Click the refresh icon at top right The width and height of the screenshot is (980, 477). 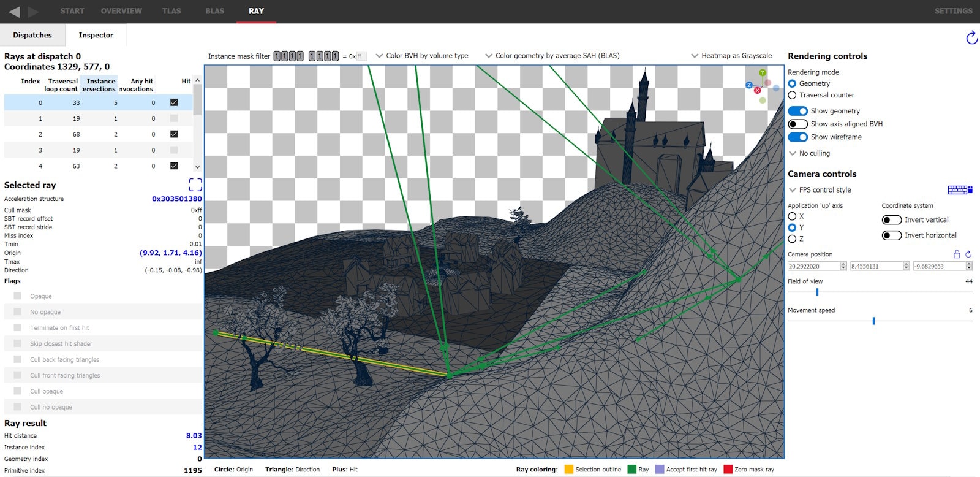tap(971, 38)
